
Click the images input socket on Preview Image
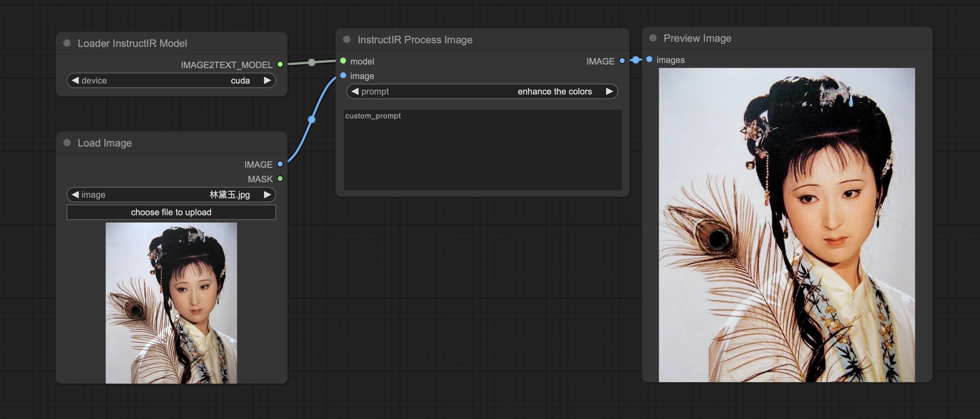coord(649,59)
